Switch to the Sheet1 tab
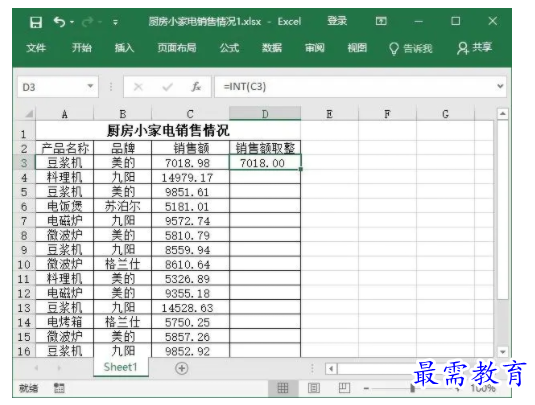The height and width of the screenshot is (405, 535). [x=120, y=367]
